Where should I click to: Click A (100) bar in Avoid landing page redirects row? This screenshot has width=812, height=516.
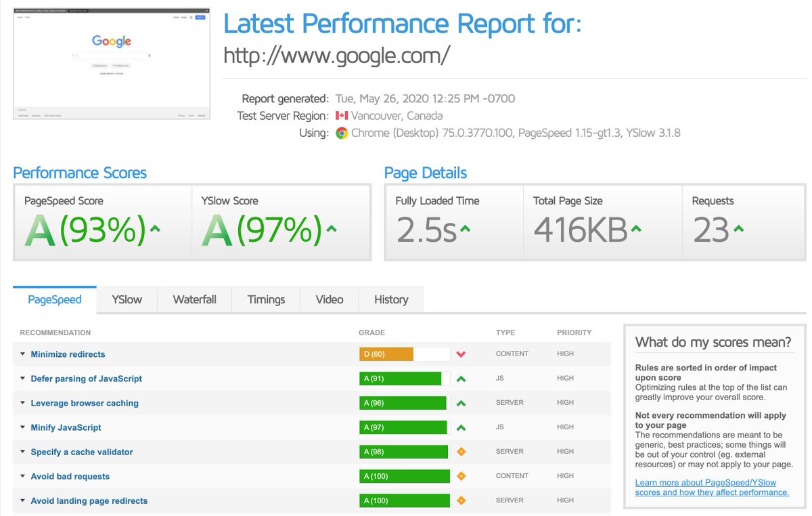pos(405,500)
